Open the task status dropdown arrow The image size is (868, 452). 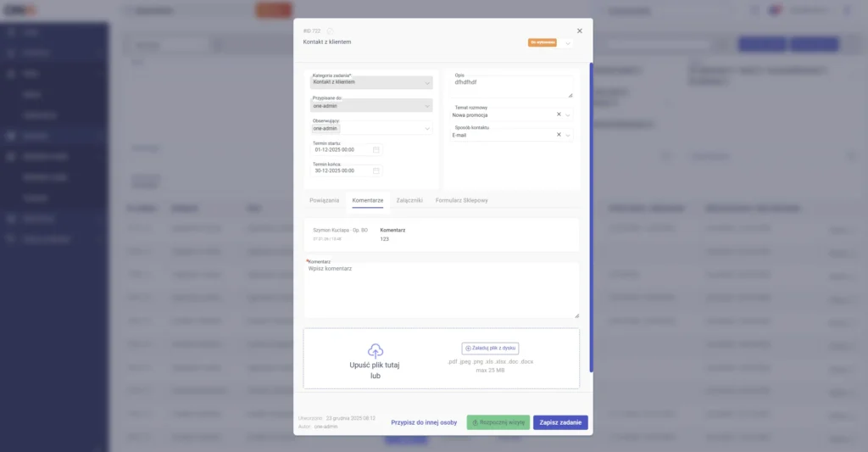[567, 42]
